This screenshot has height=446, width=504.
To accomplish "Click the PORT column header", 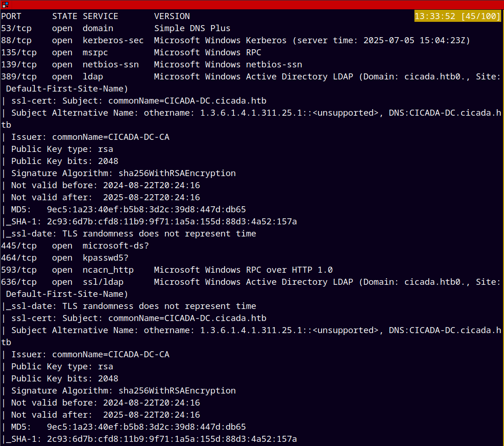I will (11, 16).
